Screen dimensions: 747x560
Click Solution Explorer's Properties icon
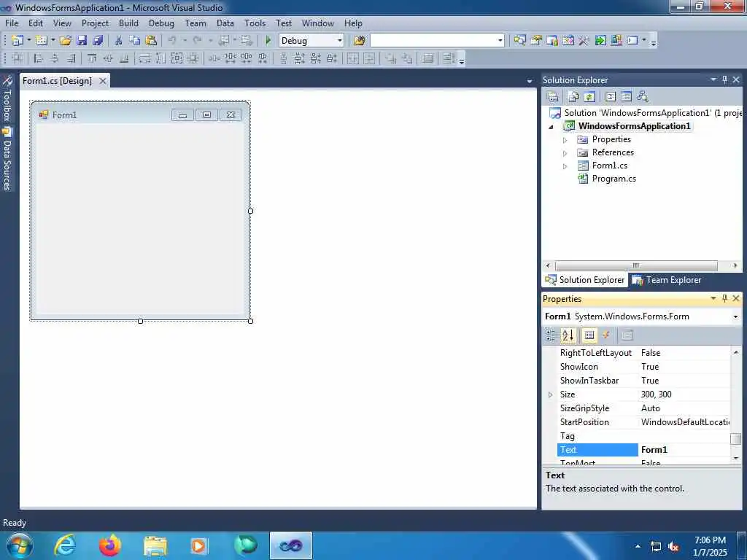(x=553, y=97)
